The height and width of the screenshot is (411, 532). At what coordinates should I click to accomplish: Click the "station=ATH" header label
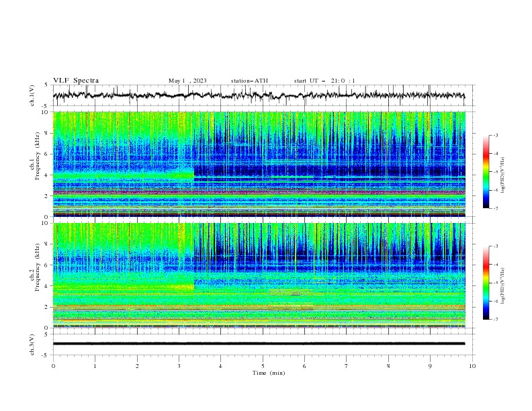click(249, 81)
